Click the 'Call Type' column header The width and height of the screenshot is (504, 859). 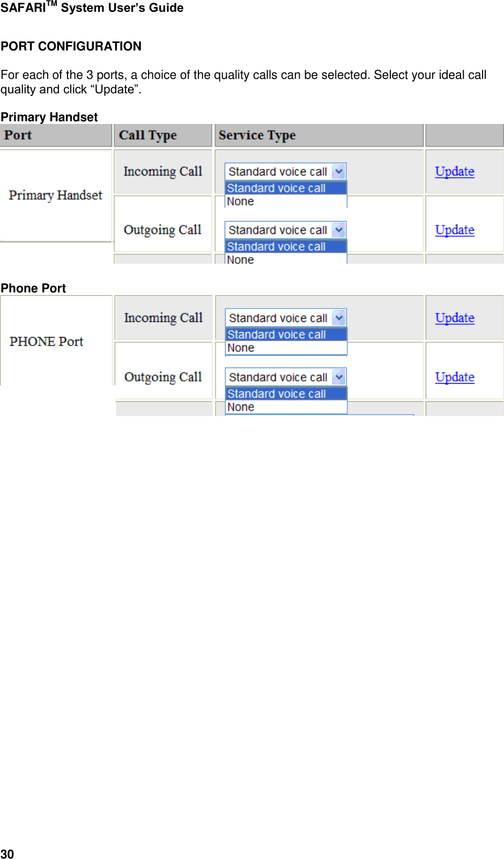(147, 135)
